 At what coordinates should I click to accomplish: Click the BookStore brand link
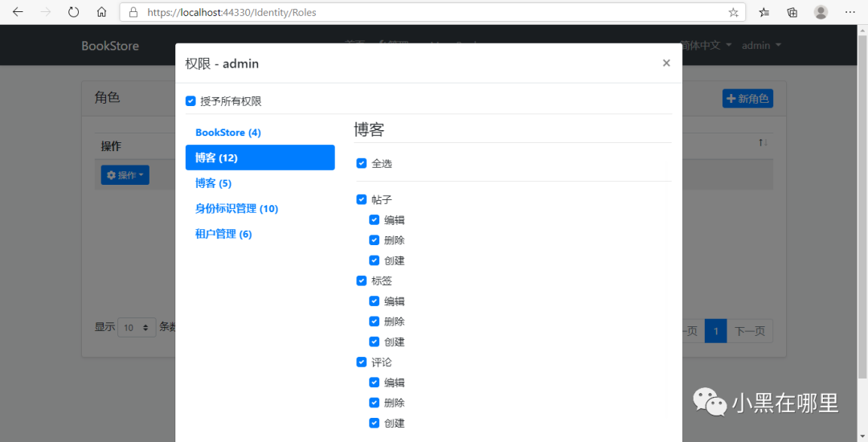pyautogui.click(x=110, y=46)
